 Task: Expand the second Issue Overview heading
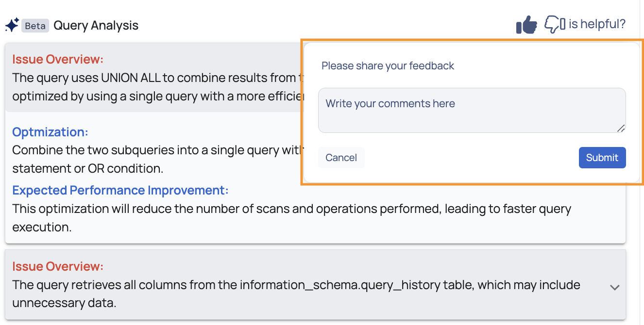coord(58,266)
